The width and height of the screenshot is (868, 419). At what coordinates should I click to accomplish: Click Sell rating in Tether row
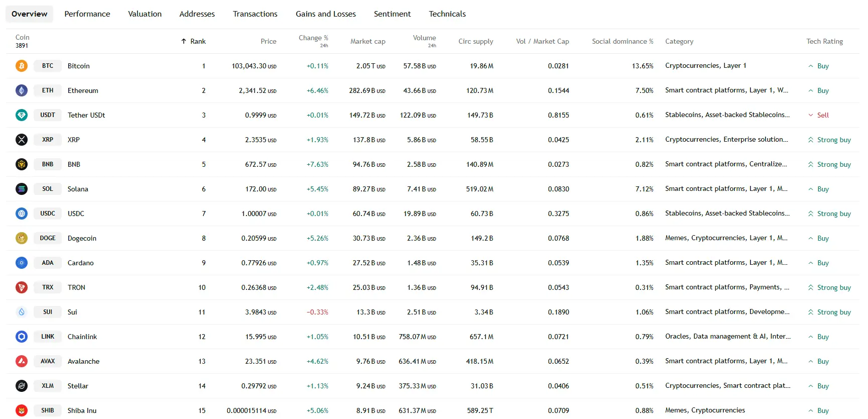(818, 115)
